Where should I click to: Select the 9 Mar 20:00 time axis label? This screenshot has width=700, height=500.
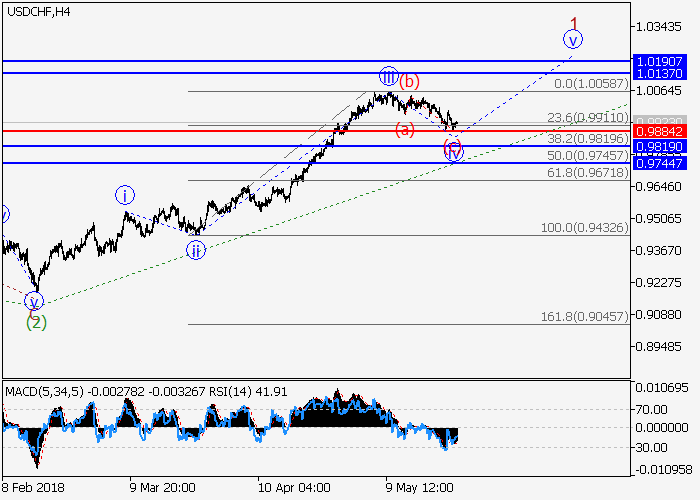(x=162, y=488)
